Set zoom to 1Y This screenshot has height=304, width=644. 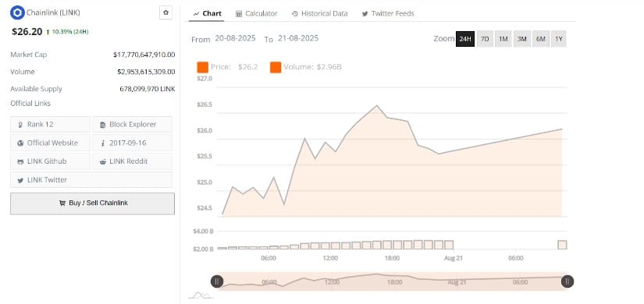559,39
